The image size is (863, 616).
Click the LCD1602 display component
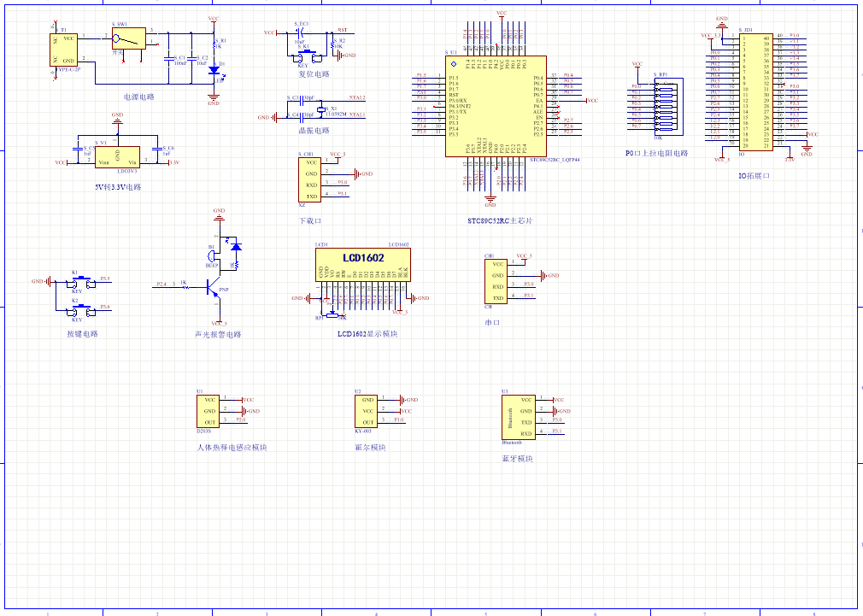[363, 257]
